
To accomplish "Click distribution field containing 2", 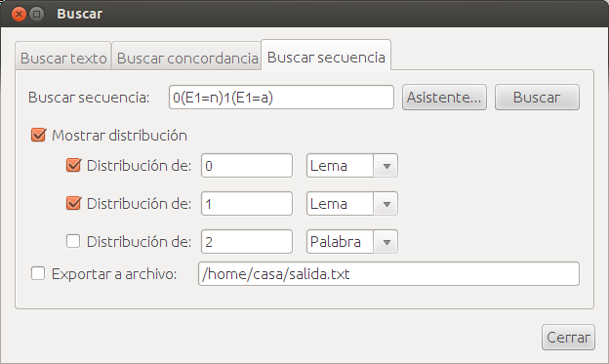I will point(247,242).
